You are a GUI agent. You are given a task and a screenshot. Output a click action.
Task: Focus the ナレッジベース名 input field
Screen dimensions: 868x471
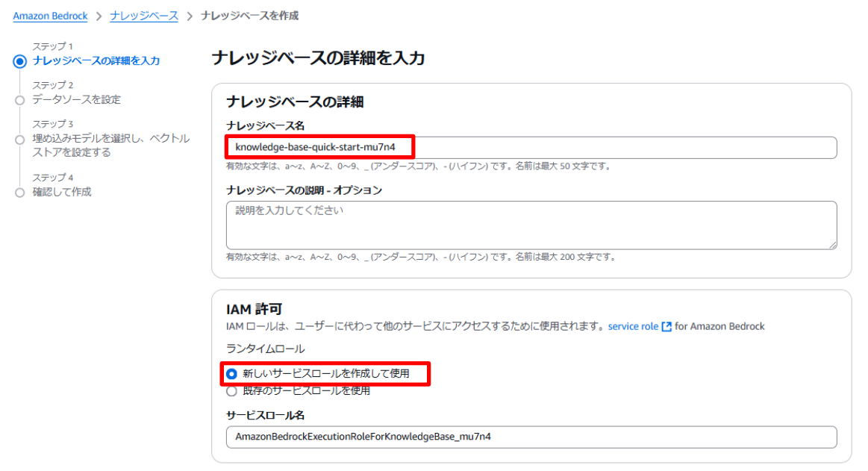click(531, 147)
